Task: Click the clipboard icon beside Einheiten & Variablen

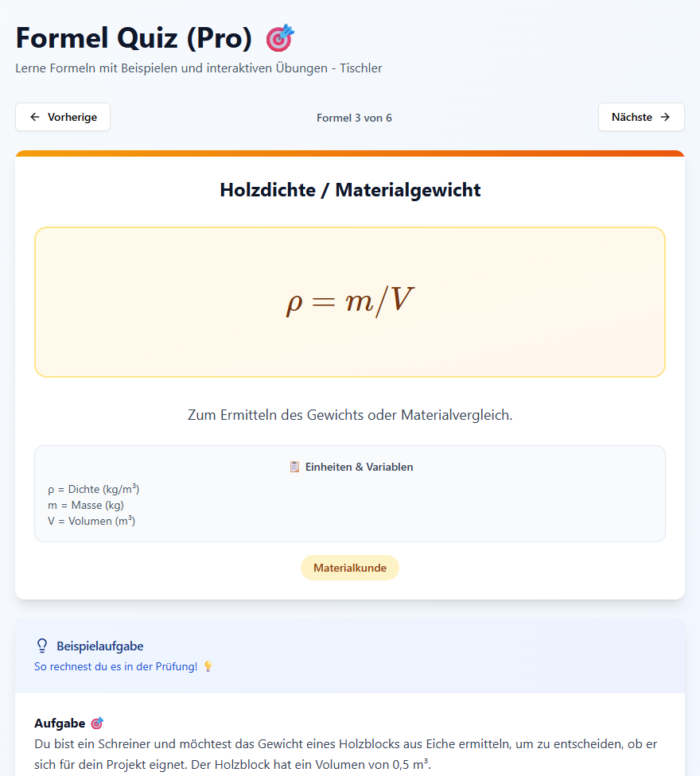Action: [x=294, y=467]
